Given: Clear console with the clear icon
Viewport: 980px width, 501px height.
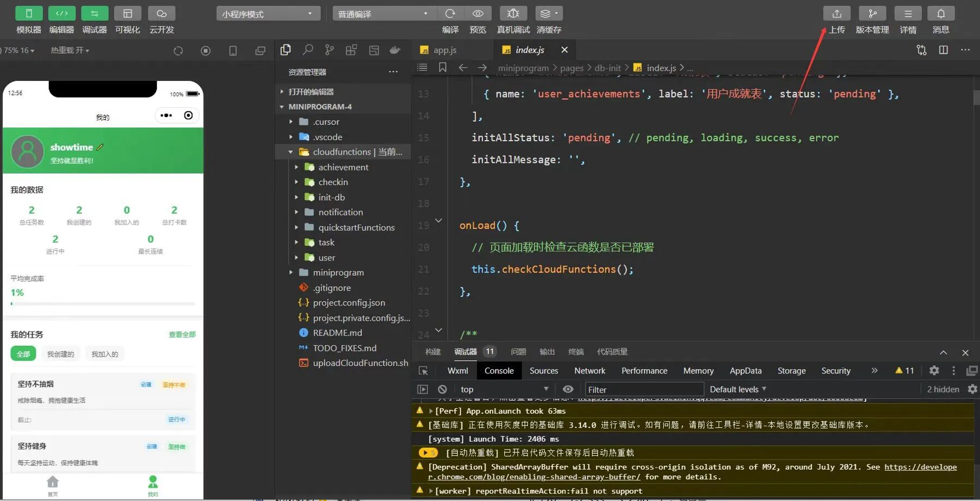Looking at the screenshot, I should click(x=442, y=389).
